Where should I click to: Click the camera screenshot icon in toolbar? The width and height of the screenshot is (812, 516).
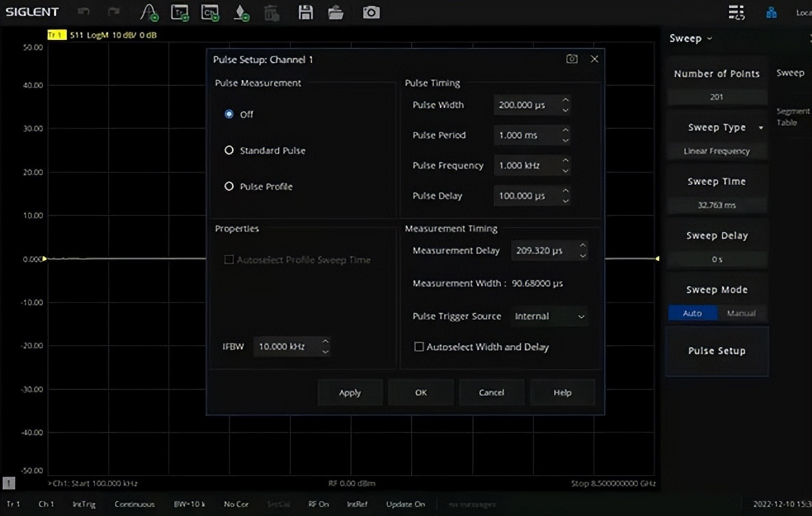[x=371, y=12]
